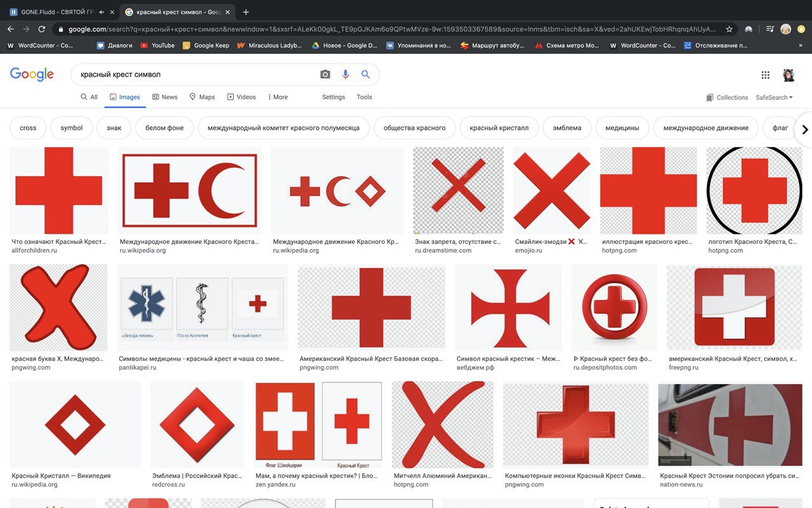Open Google Keep bookmark
Viewport: 812px width, 508px height.
click(x=206, y=46)
